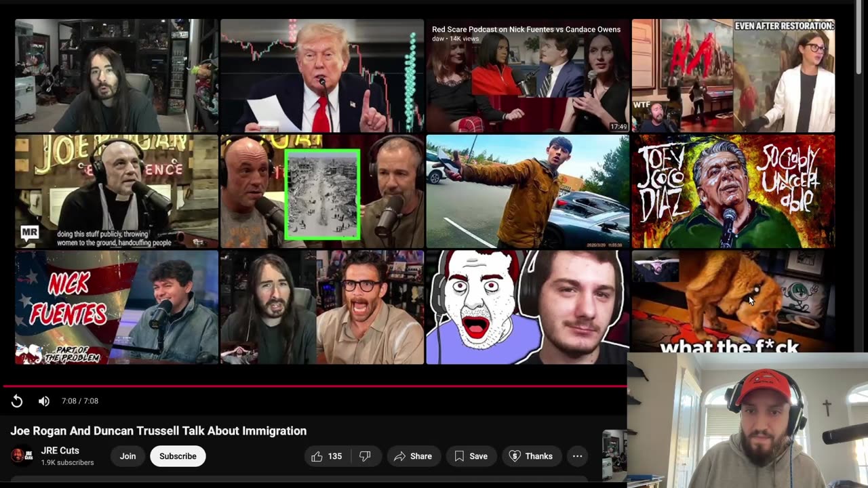Open the JRE Cuts channel avatar
868x488 pixels.
(22, 455)
